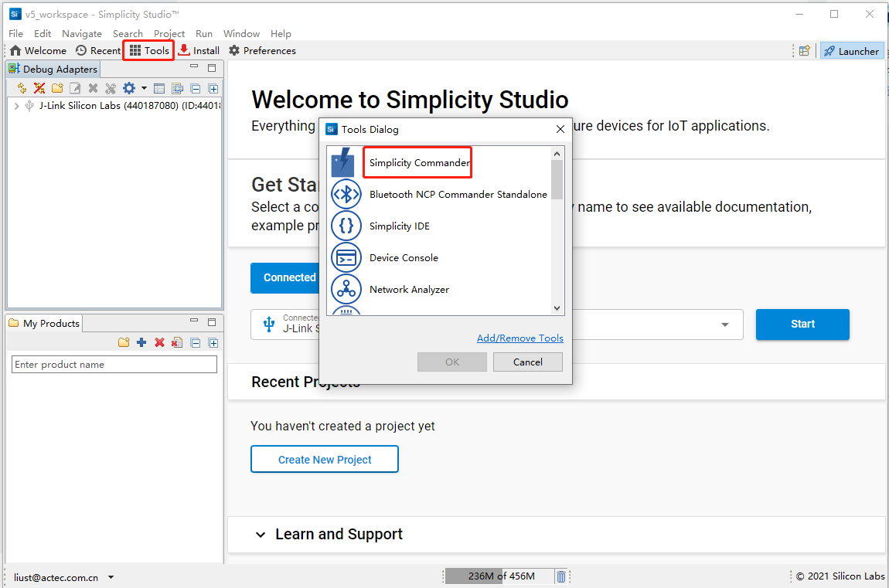
Task: Add a new product with the plus icon
Action: click(141, 342)
